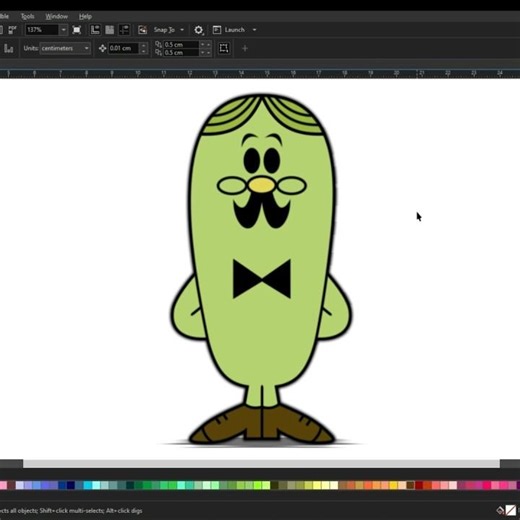Image resolution: width=520 pixels, height=520 pixels.
Task: Pick the dark olive green palette swatch
Action: 275,485
